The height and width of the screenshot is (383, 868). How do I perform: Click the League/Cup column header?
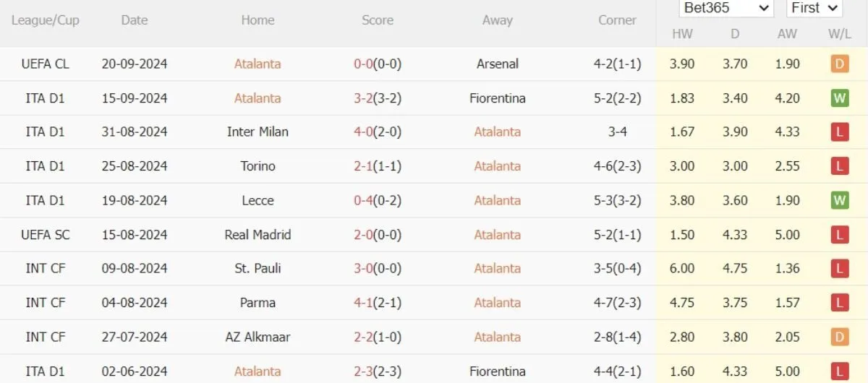tap(45, 20)
